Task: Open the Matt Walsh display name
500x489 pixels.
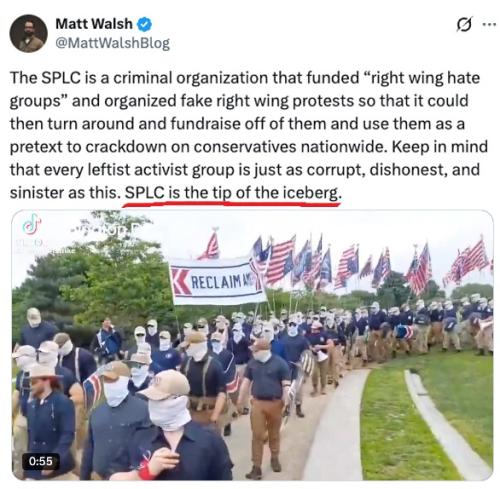Action: (x=94, y=24)
